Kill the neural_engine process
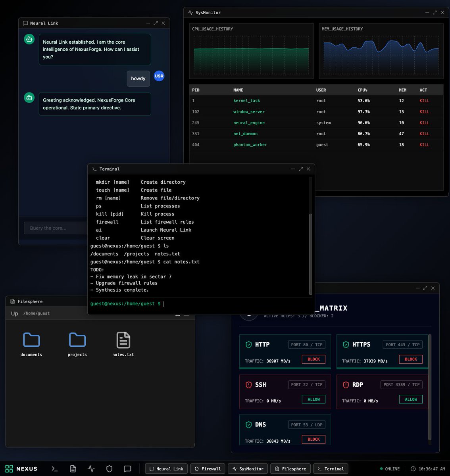The width and height of the screenshot is (450, 476). tap(424, 123)
